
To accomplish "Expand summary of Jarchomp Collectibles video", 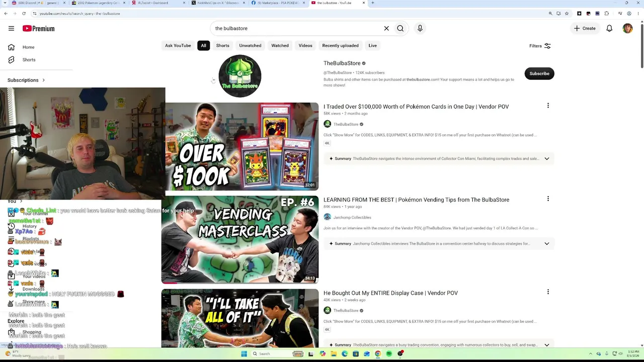I will pyautogui.click(x=547, y=244).
